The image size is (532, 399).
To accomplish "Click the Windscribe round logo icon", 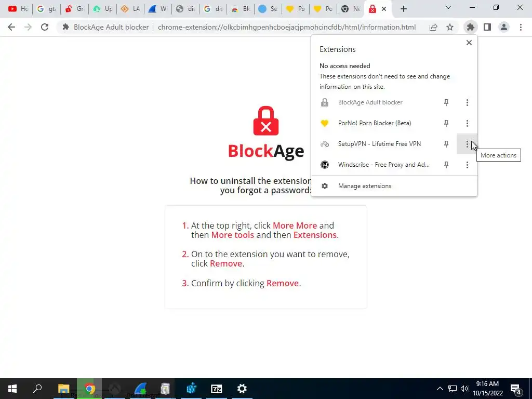I will pos(325,165).
